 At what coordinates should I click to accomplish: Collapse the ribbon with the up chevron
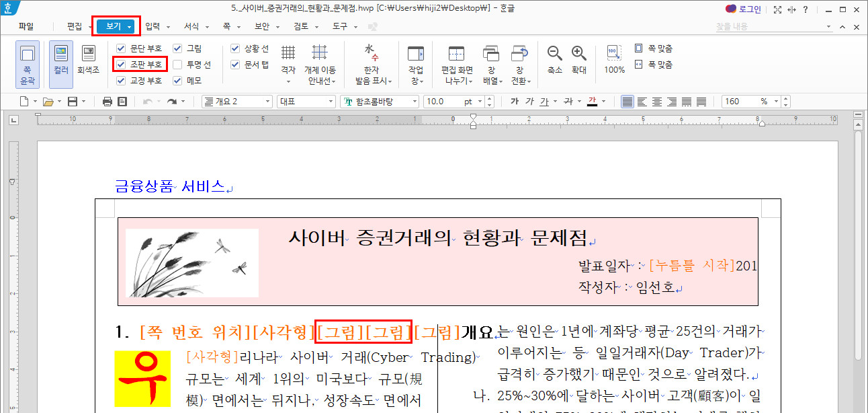pyautogui.click(x=842, y=27)
